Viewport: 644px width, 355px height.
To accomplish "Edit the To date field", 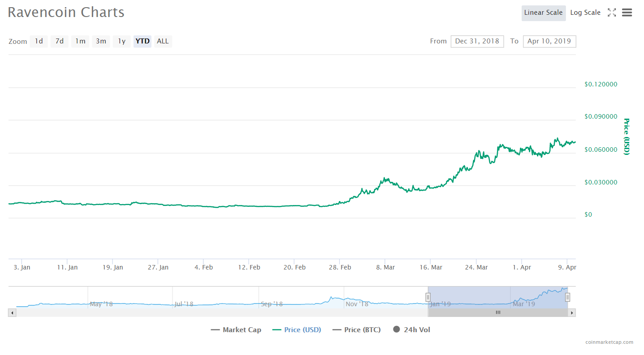I will (549, 41).
